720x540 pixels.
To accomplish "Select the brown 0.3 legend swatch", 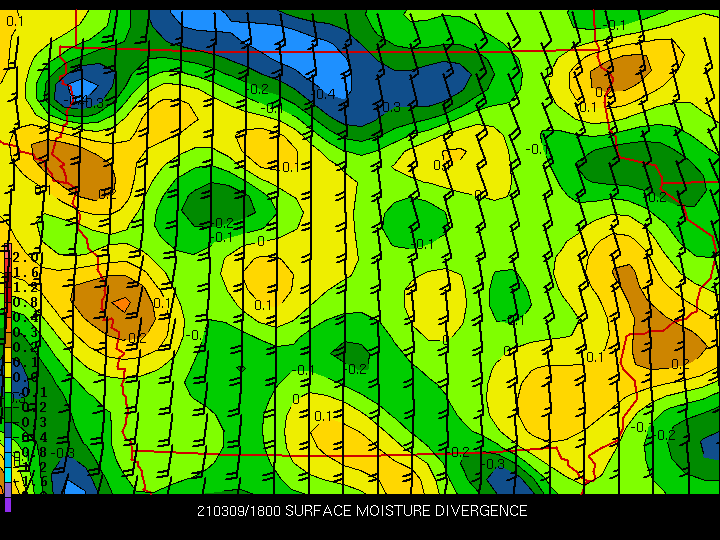I will 8,340.
